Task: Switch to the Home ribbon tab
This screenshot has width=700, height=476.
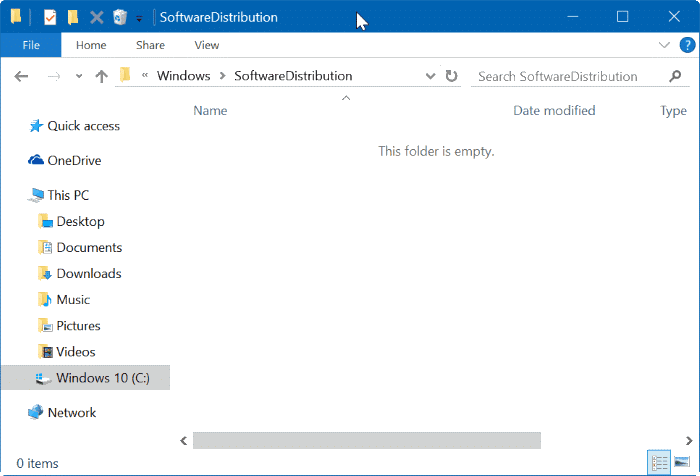Action: coord(91,45)
